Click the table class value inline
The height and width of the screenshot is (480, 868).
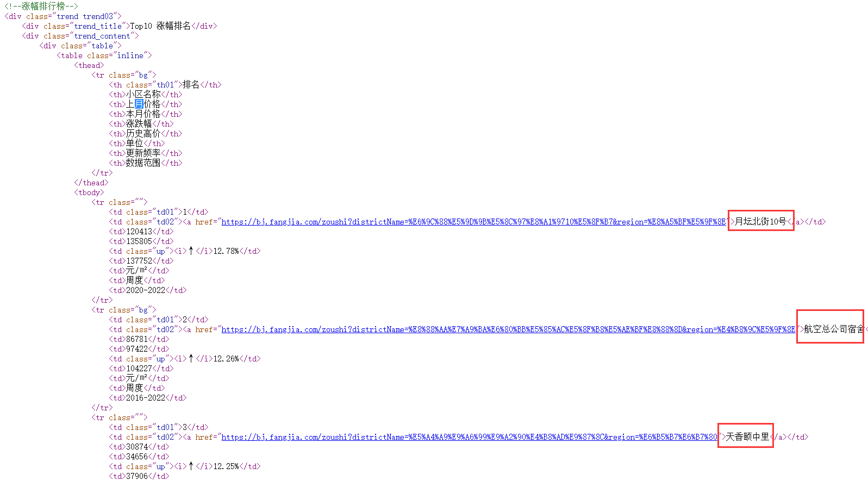[130, 55]
